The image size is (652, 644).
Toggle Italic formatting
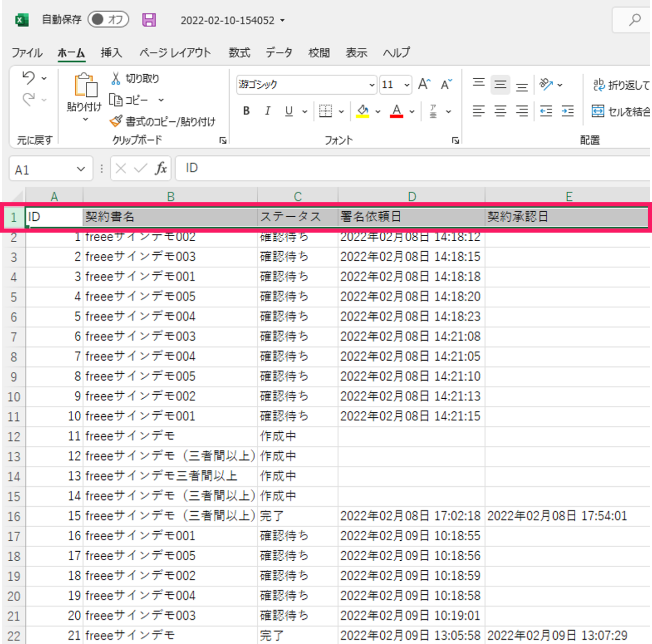tap(268, 111)
